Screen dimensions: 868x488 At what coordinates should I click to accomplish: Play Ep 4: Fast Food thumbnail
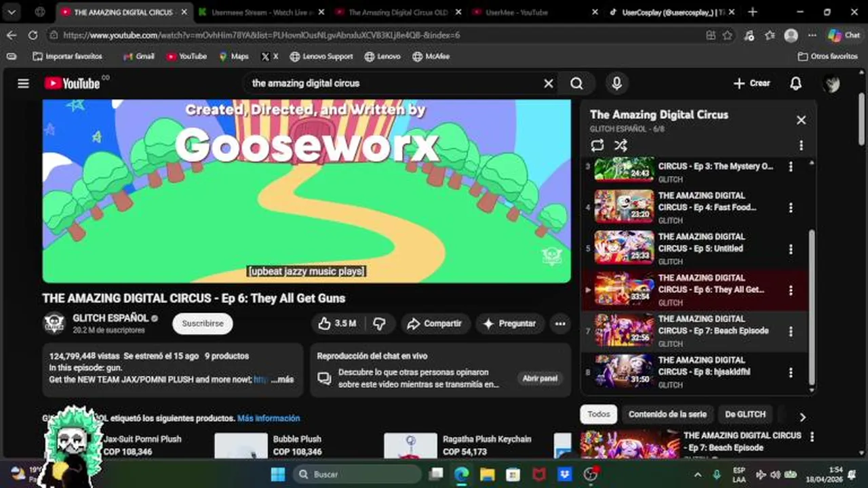624,207
